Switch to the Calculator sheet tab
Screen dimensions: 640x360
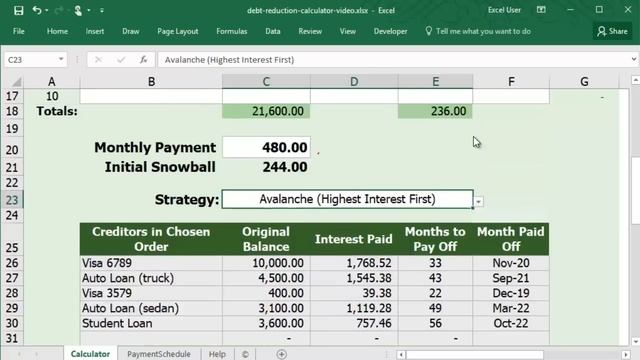point(90,354)
